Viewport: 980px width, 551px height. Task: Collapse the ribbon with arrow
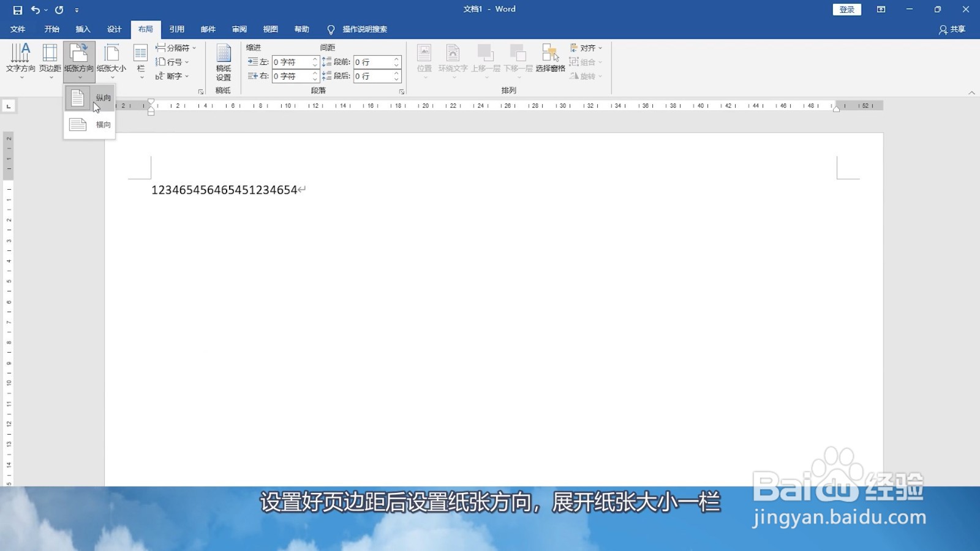tap(971, 92)
